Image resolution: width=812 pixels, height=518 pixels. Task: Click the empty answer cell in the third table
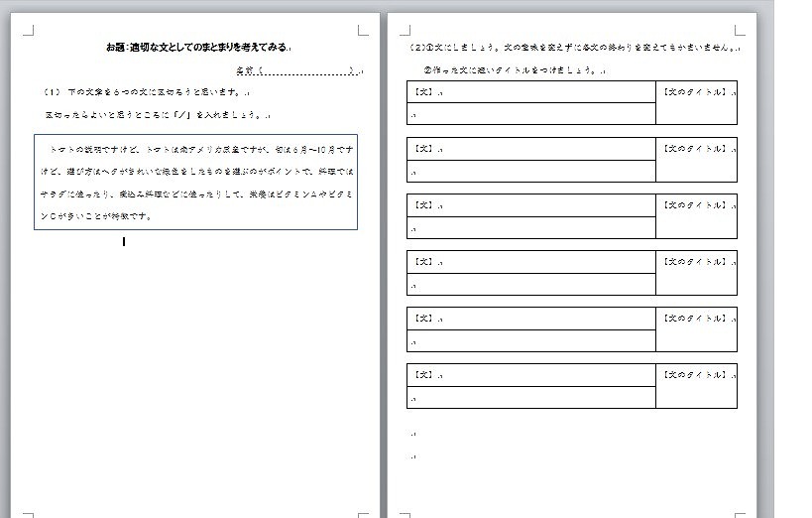(x=530, y=227)
